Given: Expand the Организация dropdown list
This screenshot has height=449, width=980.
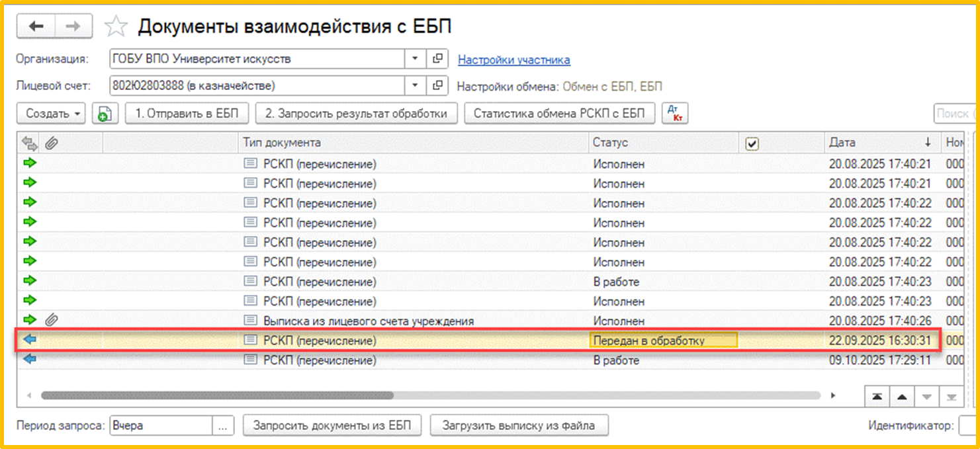Looking at the screenshot, I should click(x=415, y=59).
